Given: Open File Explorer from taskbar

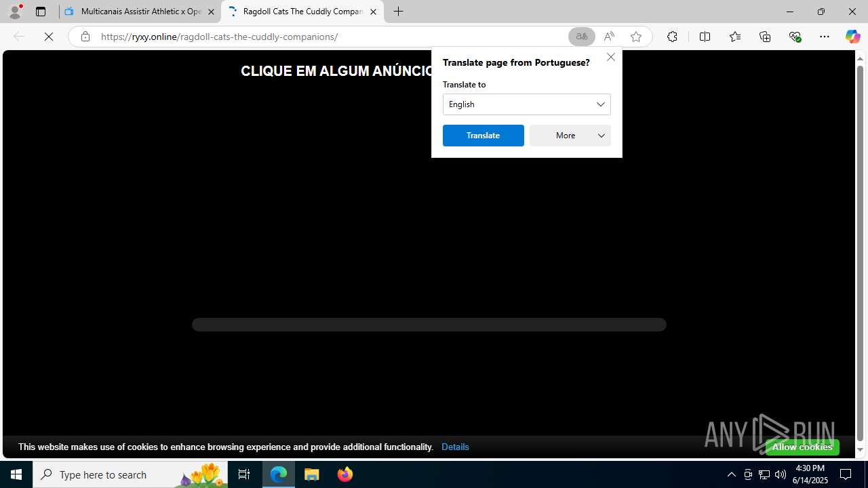Looking at the screenshot, I should 312,474.
